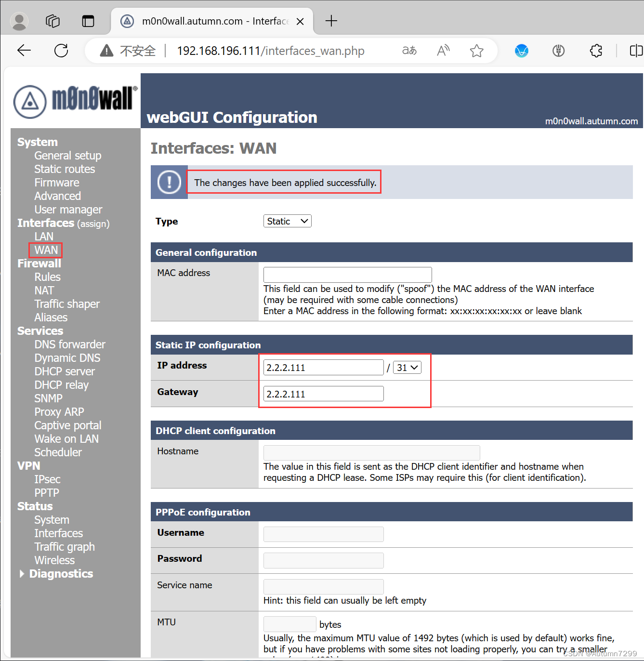The image size is (644, 661).
Task: Open DHCP server page
Action: coord(65,371)
